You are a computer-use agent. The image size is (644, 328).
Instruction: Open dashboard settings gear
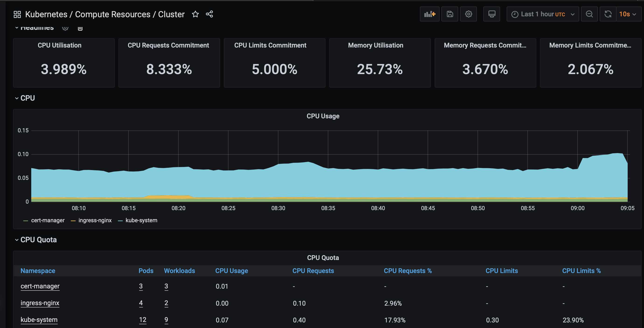pos(468,14)
